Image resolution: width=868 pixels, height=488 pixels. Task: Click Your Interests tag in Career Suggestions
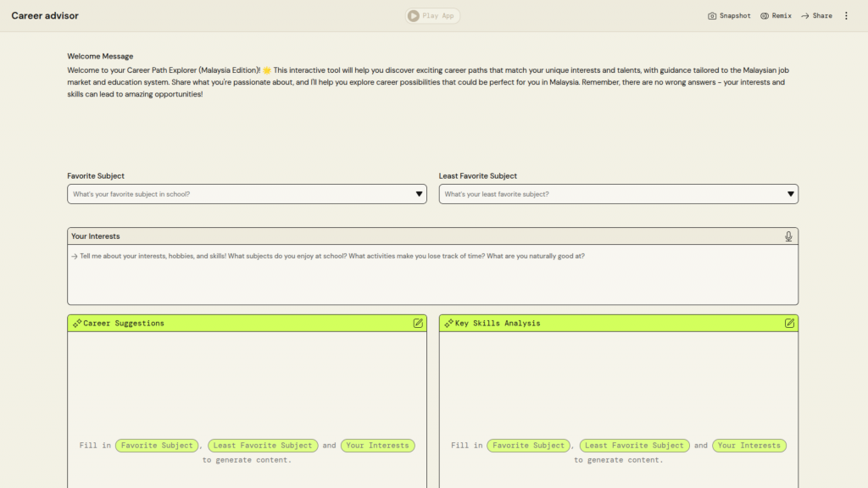click(377, 446)
